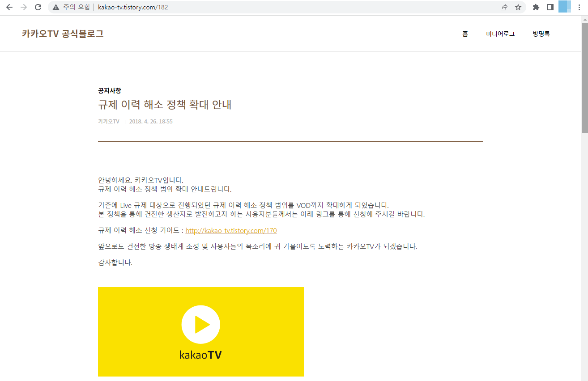Viewport: 588px width, 381px height.
Task: Open the side panel icon
Action: pyautogui.click(x=550, y=7)
